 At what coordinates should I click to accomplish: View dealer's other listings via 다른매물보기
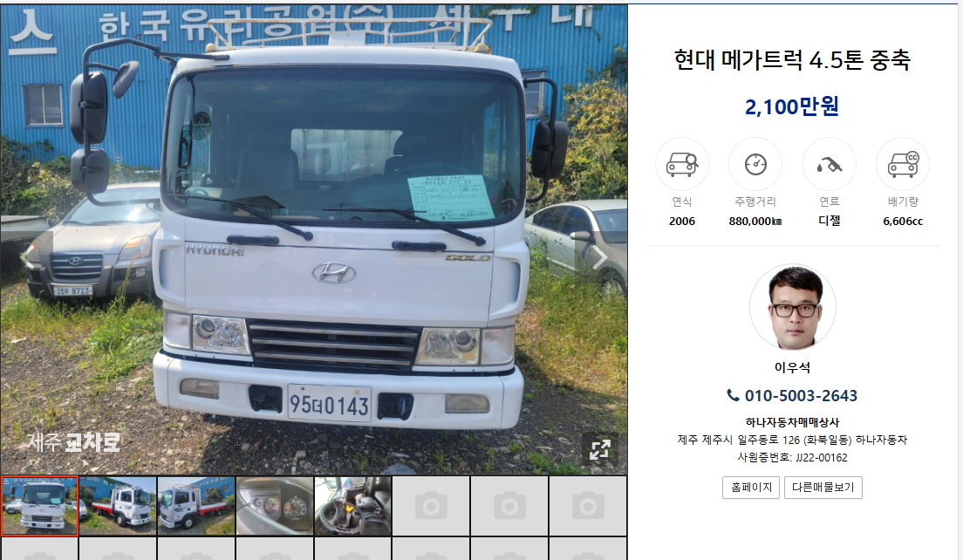(823, 488)
